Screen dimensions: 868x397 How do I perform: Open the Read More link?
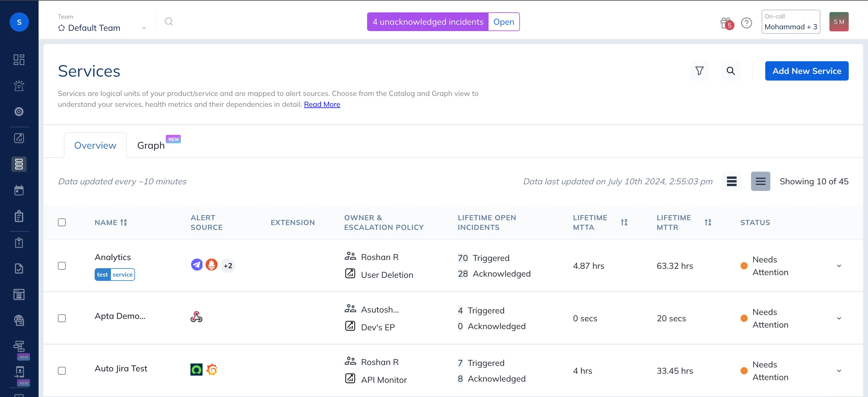click(x=322, y=104)
